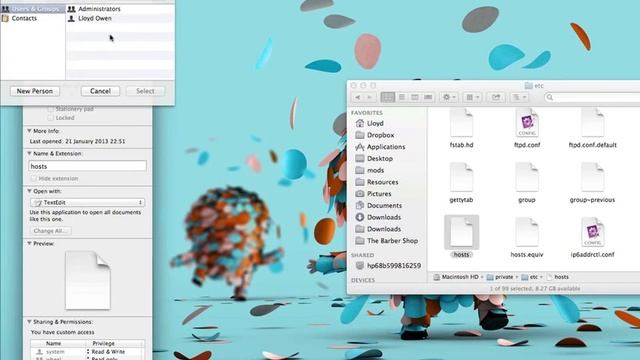
Task: Collapse the Open with section
Action: pos(29,191)
